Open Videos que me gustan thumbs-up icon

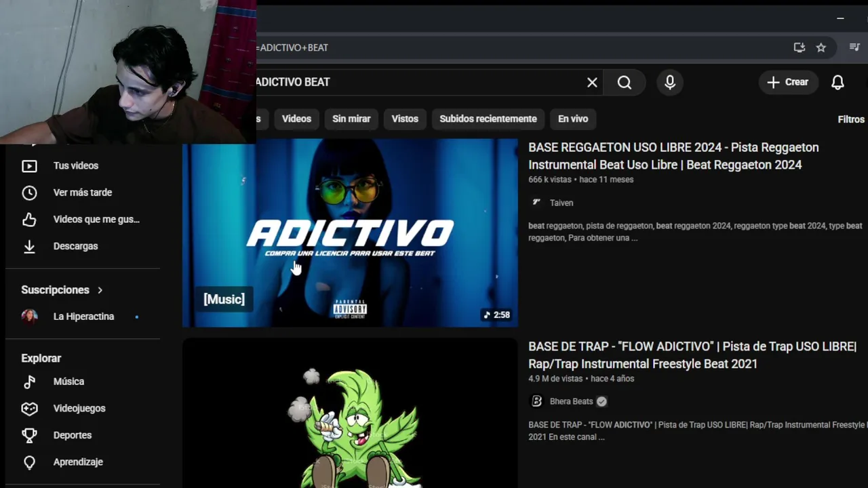point(29,220)
